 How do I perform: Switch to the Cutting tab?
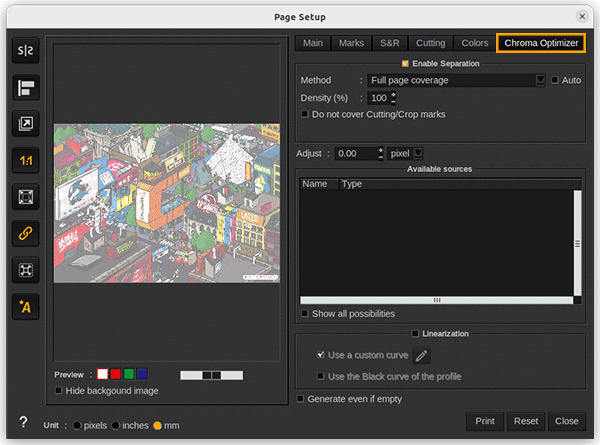coord(430,43)
